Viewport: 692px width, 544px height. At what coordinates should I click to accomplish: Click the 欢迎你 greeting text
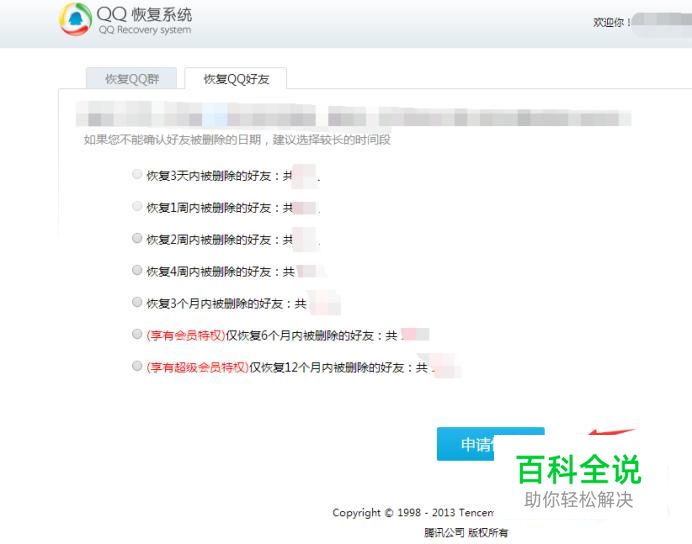pos(611,22)
